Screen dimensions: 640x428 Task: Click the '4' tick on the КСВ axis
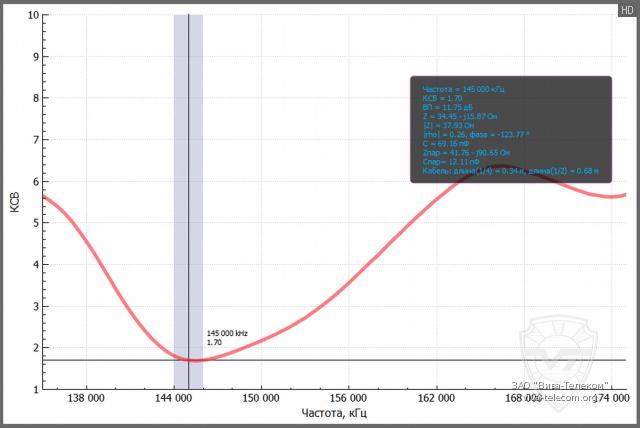point(36,264)
